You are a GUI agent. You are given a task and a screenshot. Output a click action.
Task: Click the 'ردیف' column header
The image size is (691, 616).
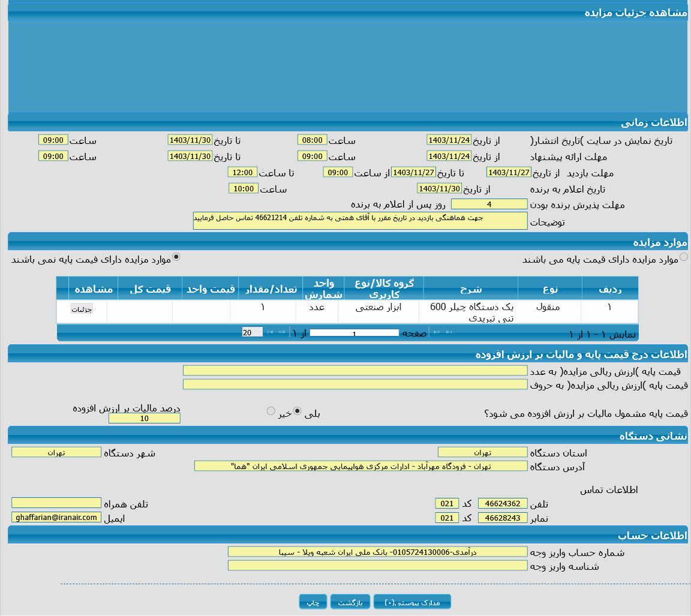pos(609,289)
